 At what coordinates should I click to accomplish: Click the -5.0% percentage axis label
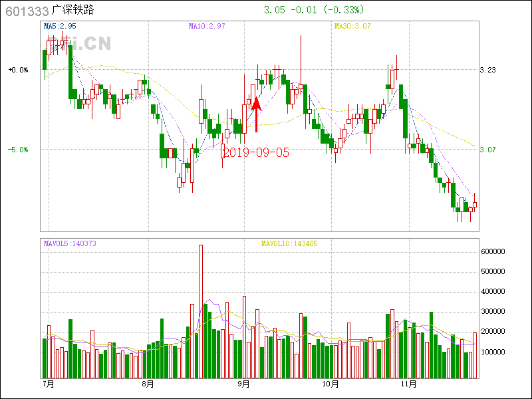(18, 150)
